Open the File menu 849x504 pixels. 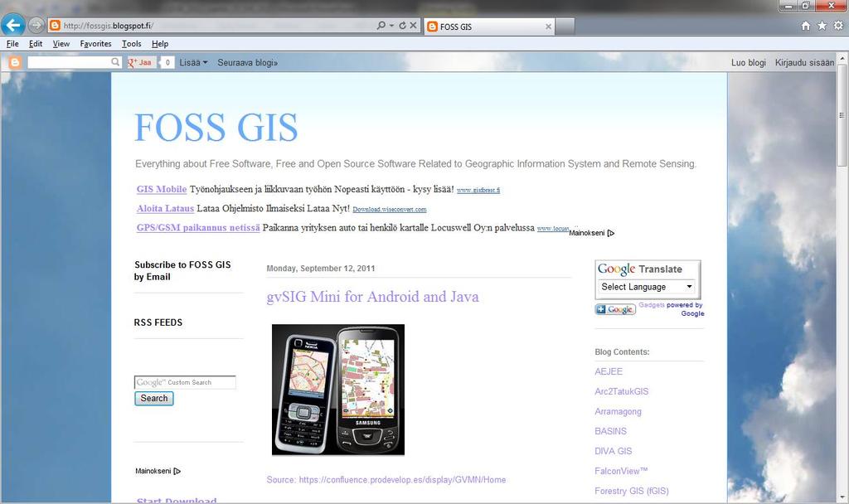pyautogui.click(x=12, y=44)
